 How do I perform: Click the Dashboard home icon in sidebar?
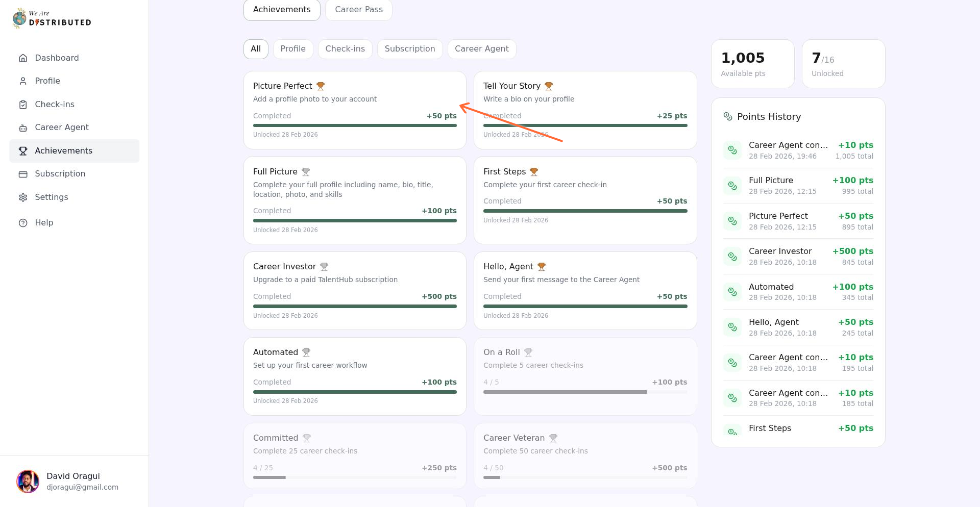point(23,58)
